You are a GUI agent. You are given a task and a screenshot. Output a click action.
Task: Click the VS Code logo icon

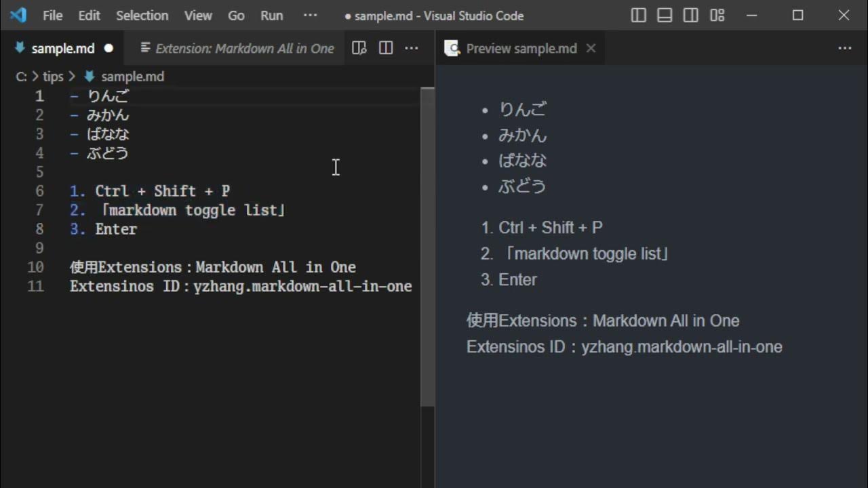click(x=18, y=15)
